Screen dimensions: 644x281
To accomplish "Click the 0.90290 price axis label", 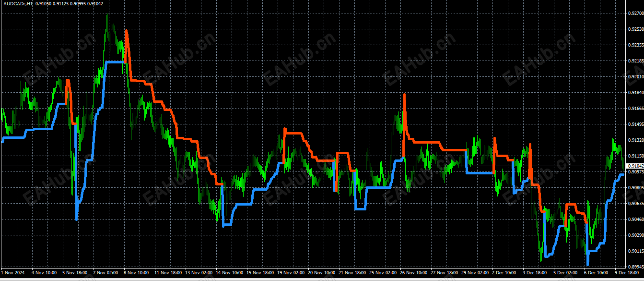I will [635, 235].
